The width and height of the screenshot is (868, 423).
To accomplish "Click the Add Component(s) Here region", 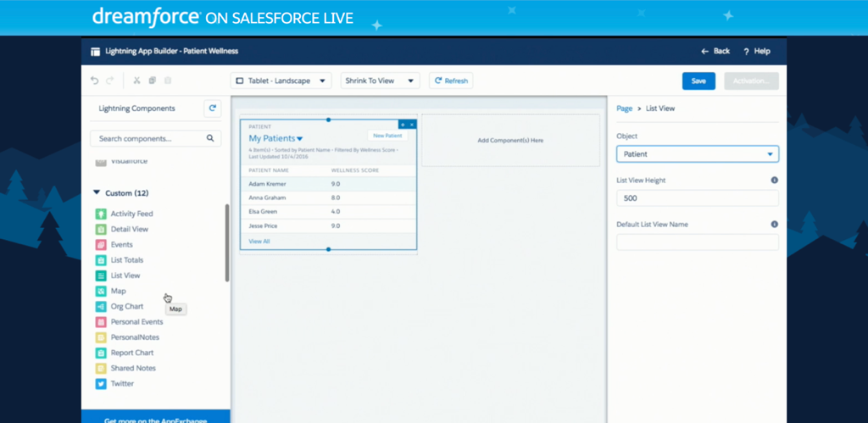I will (x=510, y=141).
